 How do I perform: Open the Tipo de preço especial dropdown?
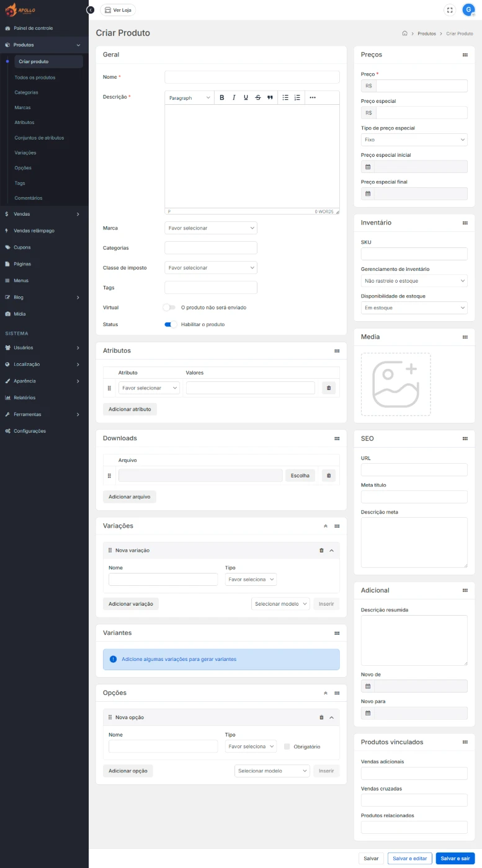tap(414, 140)
